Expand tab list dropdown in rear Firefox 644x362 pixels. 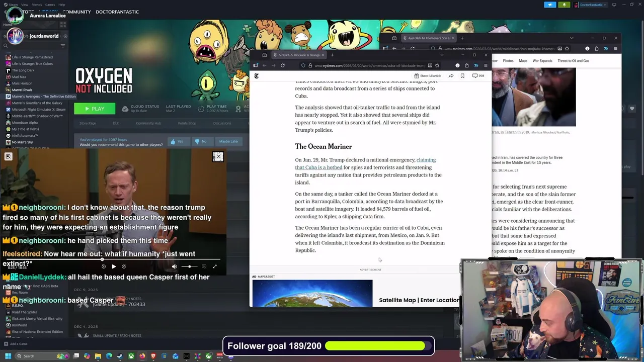(572, 38)
